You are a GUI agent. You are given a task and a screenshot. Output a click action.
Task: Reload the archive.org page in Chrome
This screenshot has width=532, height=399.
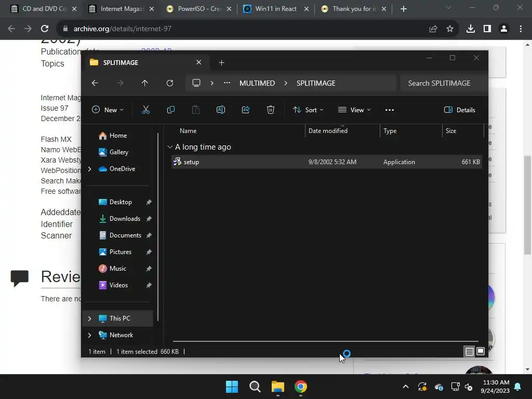pos(45,29)
